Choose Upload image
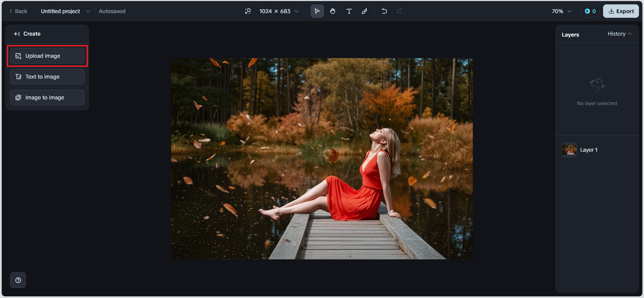Image resolution: width=644 pixels, height=298 pixels. (47, 56)
